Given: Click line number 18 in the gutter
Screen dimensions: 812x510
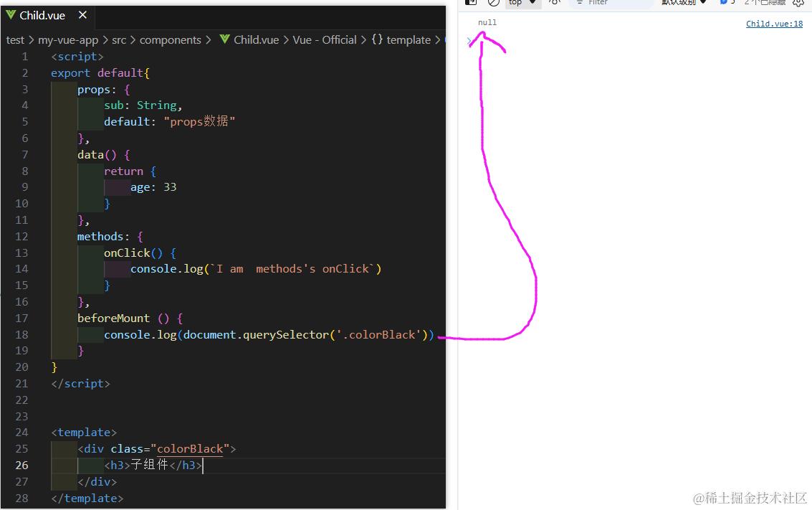Looking at the screenshot, I should point(22,334).
